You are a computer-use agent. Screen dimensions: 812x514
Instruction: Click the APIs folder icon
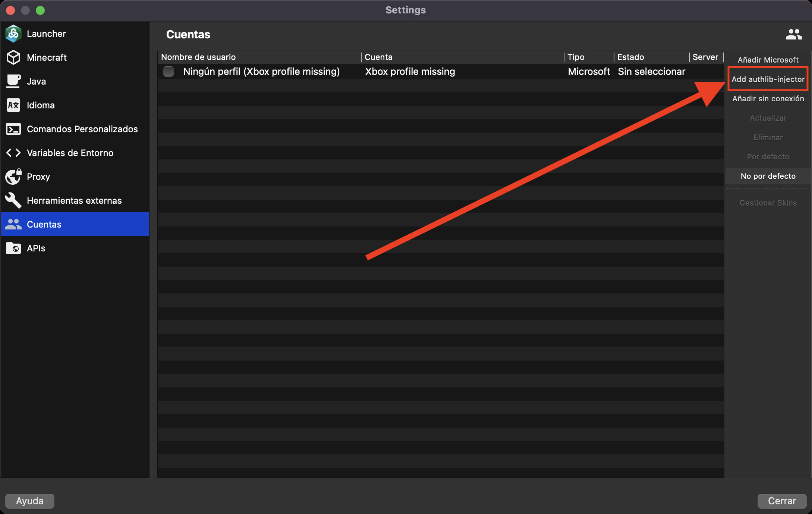pyautogui.click(x=13, y=248)
